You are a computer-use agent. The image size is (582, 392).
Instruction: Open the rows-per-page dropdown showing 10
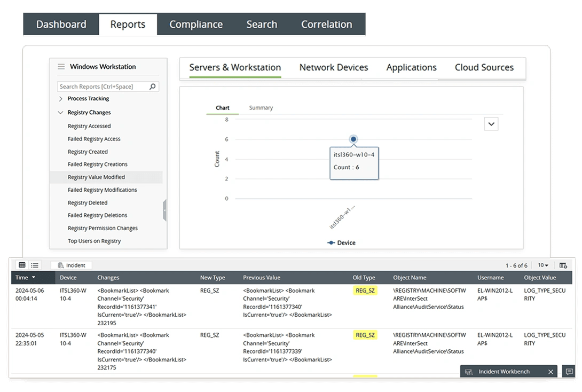point(543,265)
